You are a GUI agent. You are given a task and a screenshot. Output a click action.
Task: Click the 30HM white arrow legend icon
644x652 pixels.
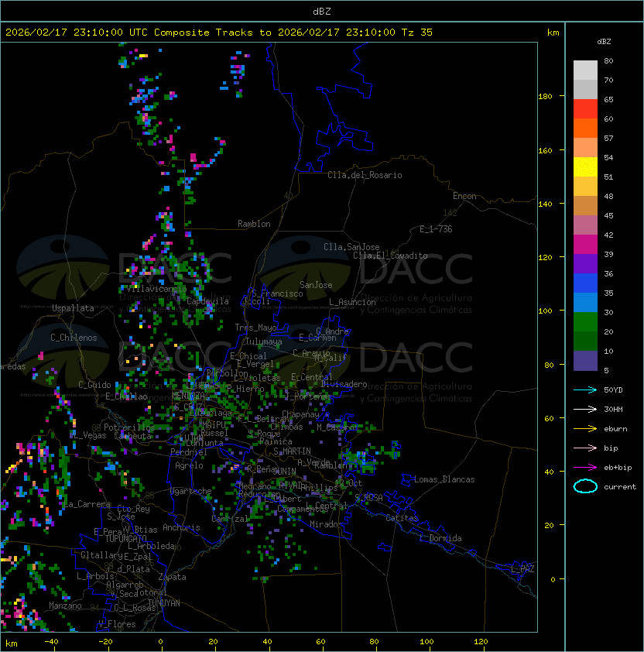585,409
